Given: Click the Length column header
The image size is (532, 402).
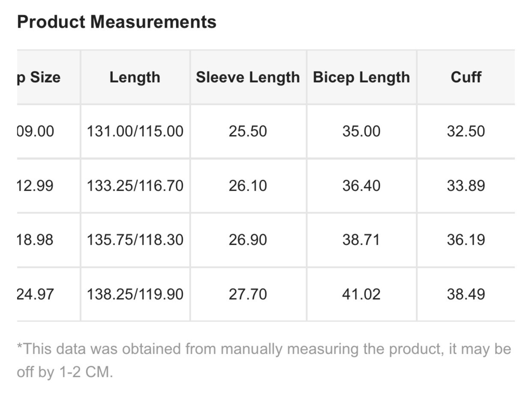Looking at the screenshot, I should (x=135, y=77).
